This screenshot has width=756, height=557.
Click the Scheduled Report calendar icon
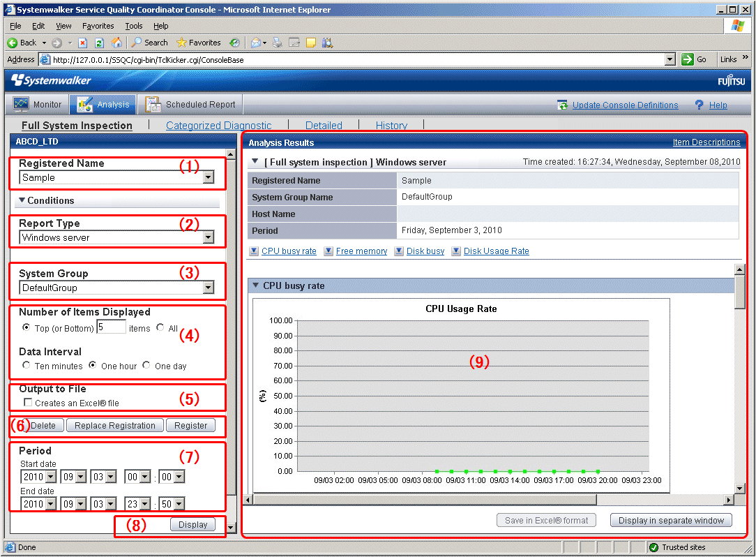pos(153,104)
